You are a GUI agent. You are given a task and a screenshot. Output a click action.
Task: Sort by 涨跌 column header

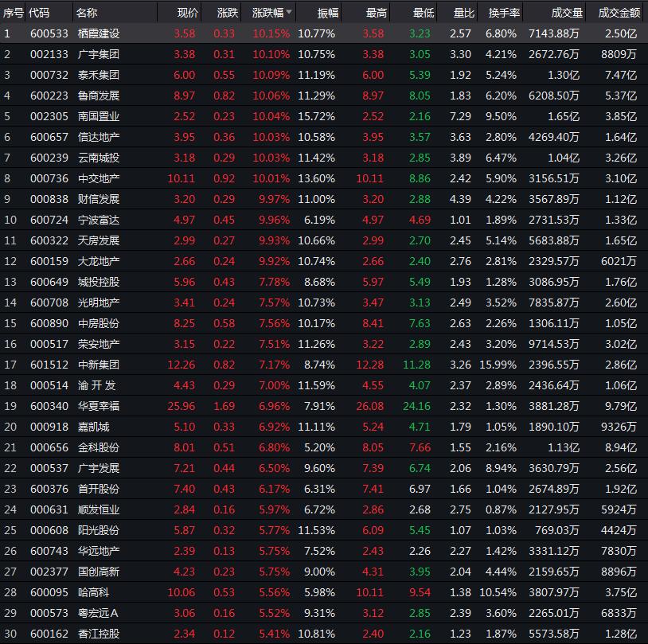pyautogui.click(x=228, y=13)
